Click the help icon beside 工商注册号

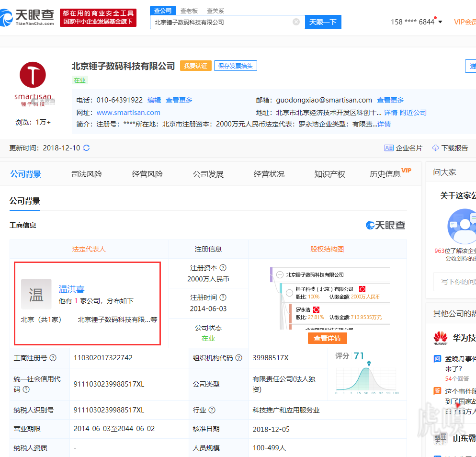pyautogui.click(x=53, y=358)
